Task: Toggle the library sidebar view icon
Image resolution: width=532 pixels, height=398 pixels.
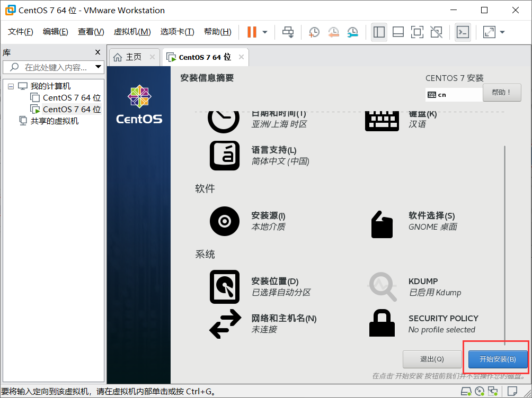Action: coord(379,32)
